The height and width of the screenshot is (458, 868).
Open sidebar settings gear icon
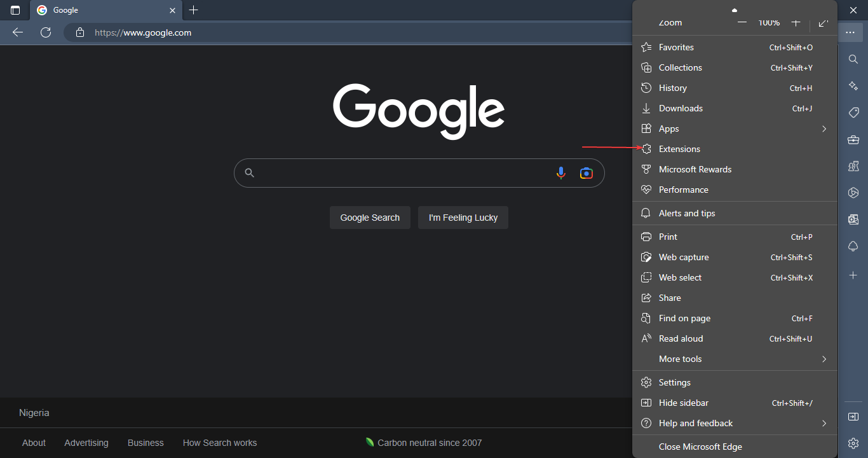[853, 443]
